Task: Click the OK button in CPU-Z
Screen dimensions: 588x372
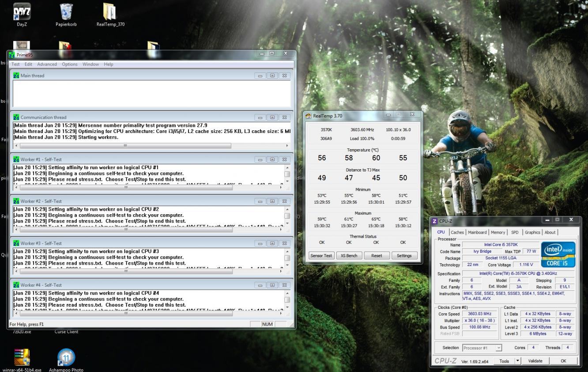Action: 563,361
